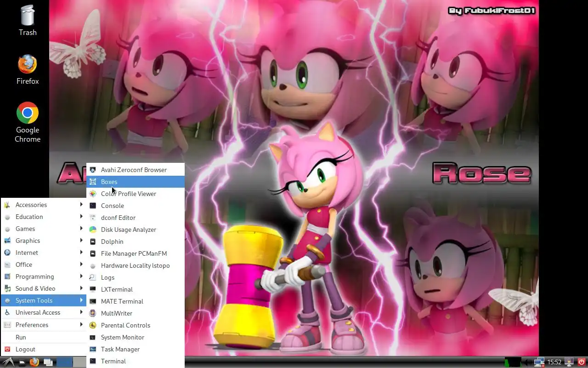This screenshot has height=368, width=588.
Task: Open the Trash desktop icon
Action: (28, 20)
